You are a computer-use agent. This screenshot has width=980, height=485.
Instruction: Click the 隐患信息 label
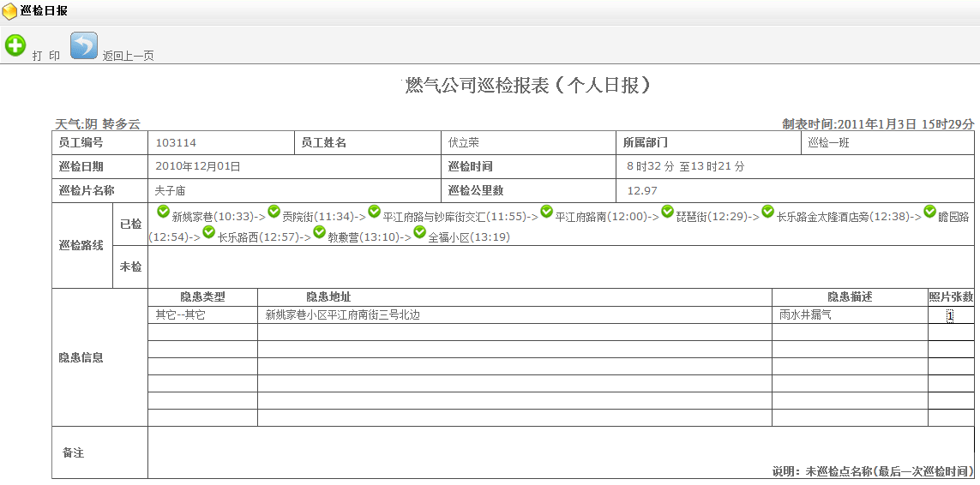click(81, 357)
